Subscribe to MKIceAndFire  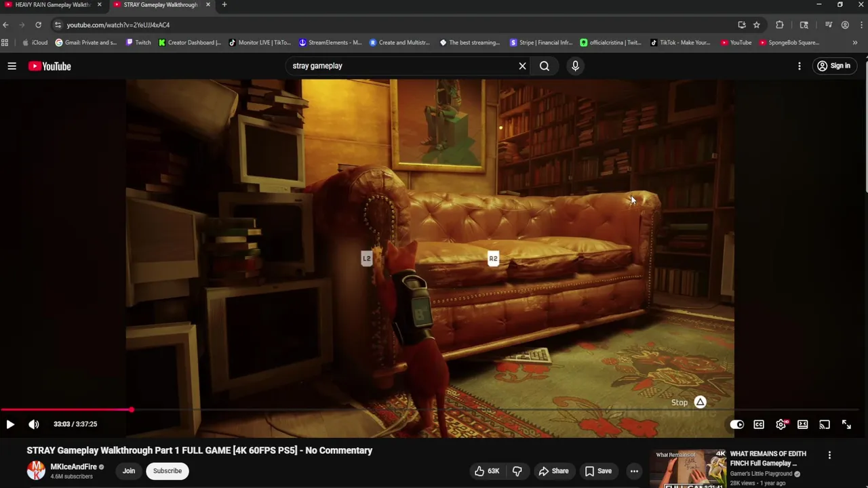(x=167, y=471)
